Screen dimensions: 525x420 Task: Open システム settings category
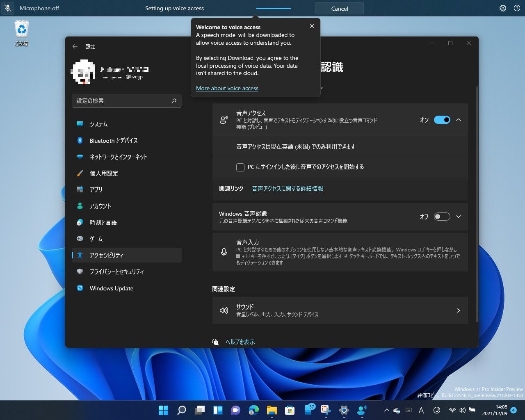pyautogui.click(x=127, y=124)
